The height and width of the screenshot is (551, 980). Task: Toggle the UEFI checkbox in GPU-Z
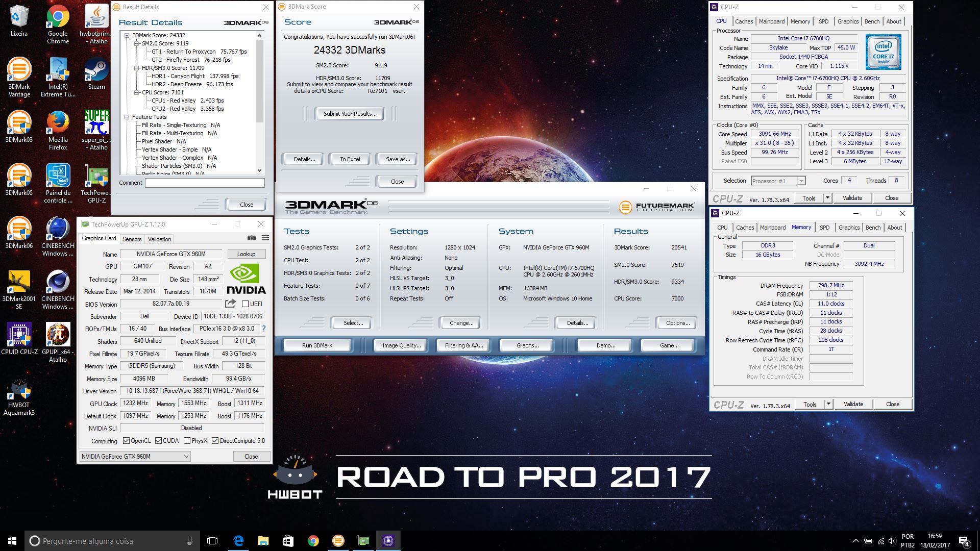click(x=245, y=304)
